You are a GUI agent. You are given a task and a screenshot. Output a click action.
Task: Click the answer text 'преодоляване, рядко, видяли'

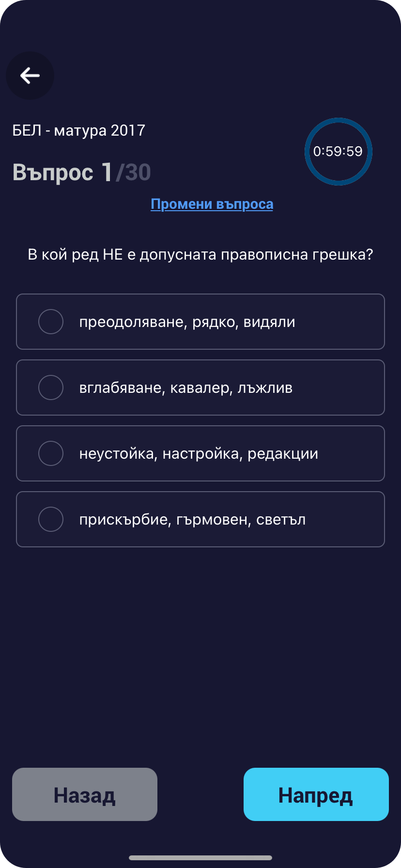[x=187, y=322]
